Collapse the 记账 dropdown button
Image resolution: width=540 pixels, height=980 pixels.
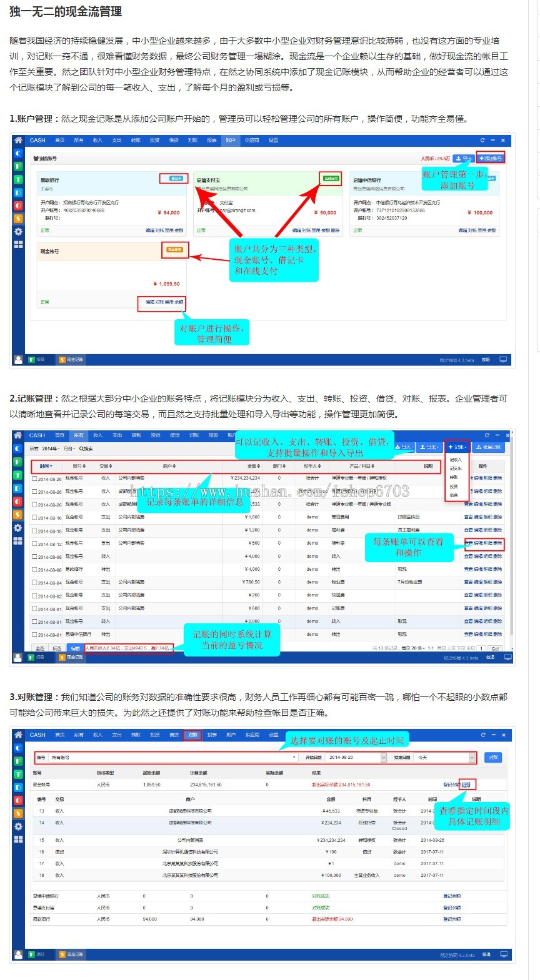click(x=457, y=447)
